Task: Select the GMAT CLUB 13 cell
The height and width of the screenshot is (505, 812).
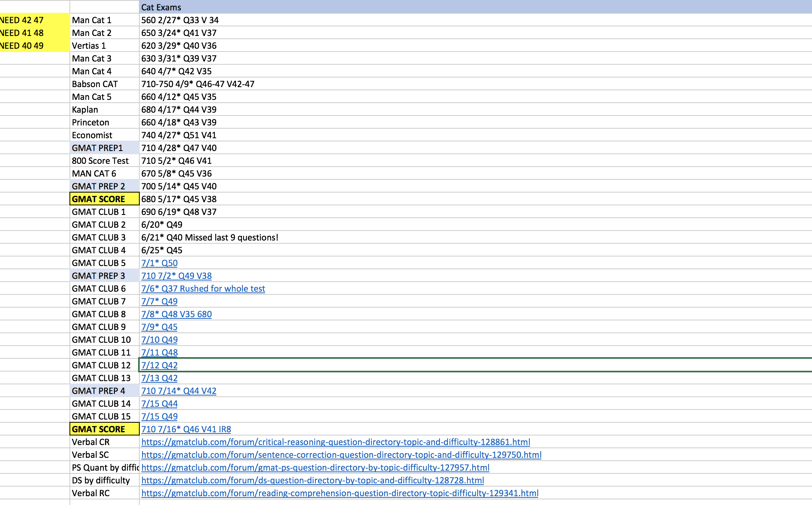Action: pos(101,378)
